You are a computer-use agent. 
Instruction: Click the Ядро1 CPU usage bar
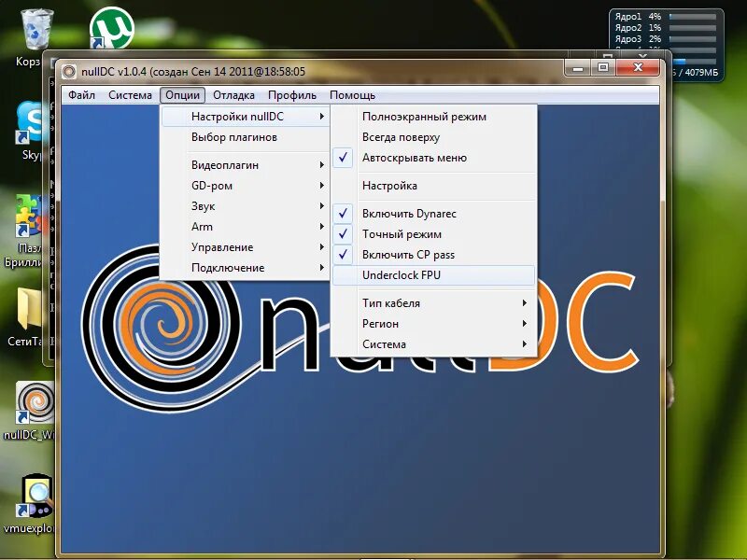pos(693,16)
